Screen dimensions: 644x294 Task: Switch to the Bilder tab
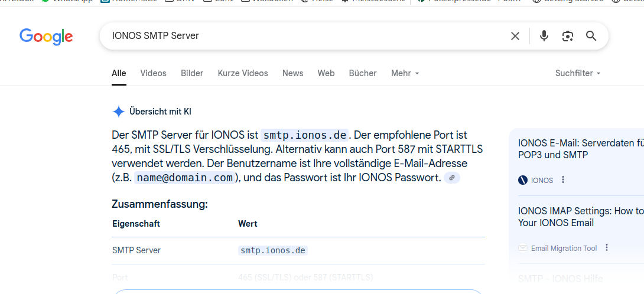pyautogui.click(x=192, y=73)
